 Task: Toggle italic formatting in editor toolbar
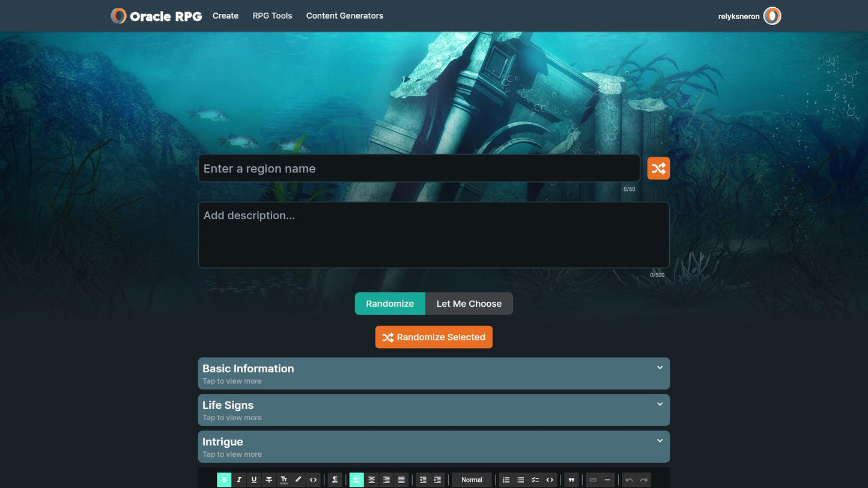(x=239, y=480)
